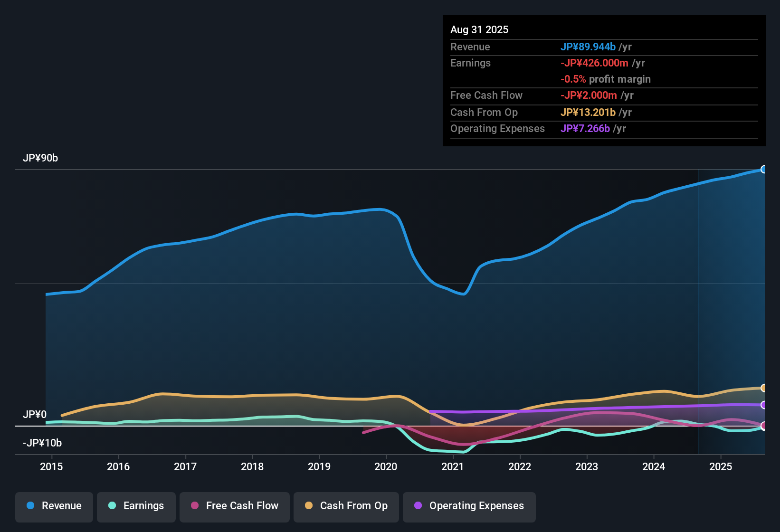Screen dimensions: 780x532
Task: Select the blue Revenue legend dot
Action: (x=30, y=506)
